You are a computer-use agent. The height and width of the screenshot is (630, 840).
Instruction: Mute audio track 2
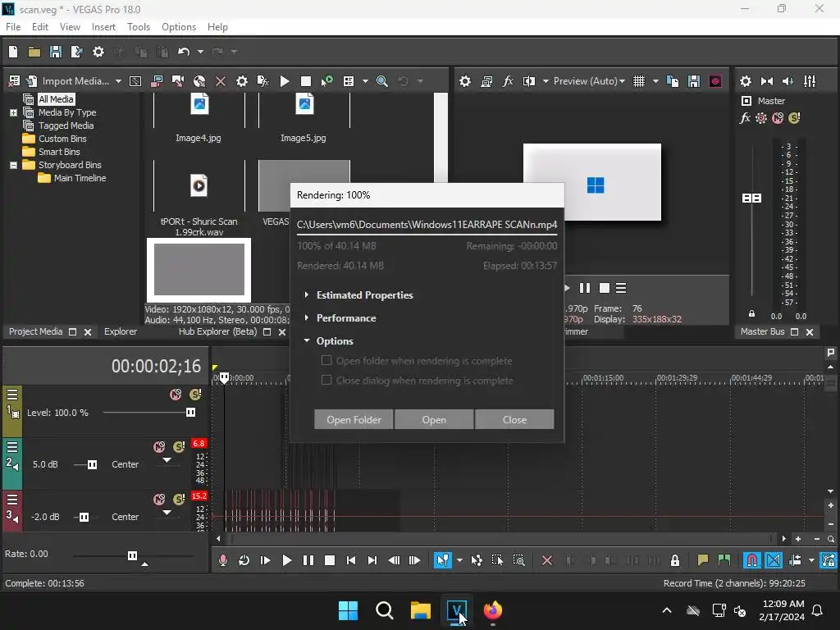point(159,447)
